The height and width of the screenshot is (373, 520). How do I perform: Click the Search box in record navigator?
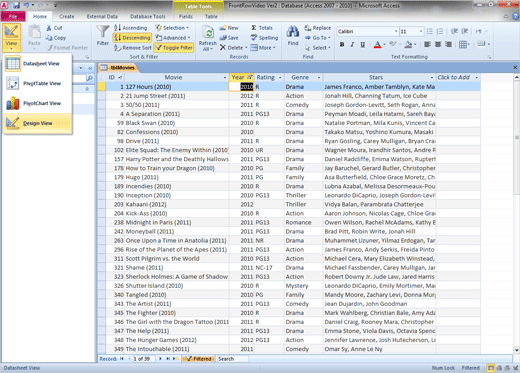tap(233, 359)
